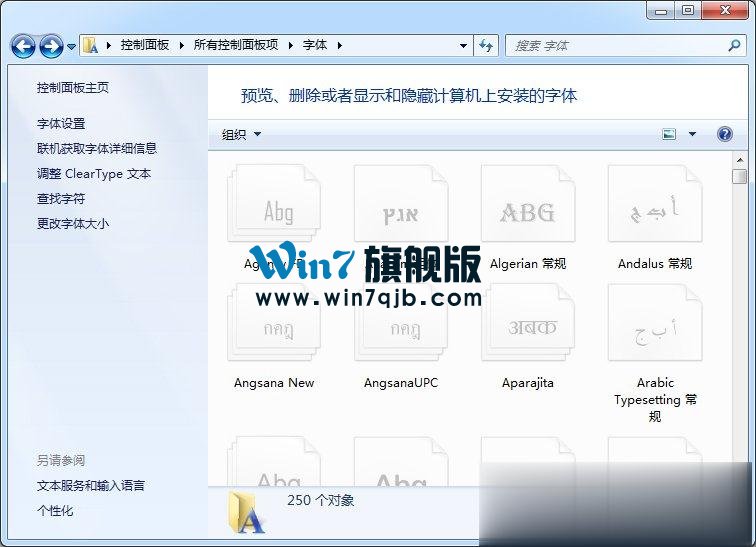This screenshot has height=547, width=756.
Task: Select the Andalus 常规 font icon
Action: (x=655, y=203)
